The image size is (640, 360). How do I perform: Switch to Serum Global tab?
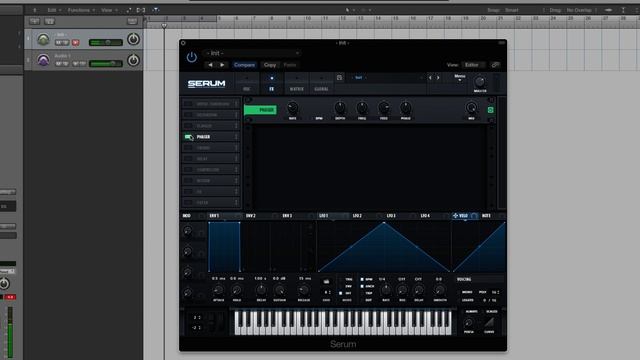pos(321,83)
